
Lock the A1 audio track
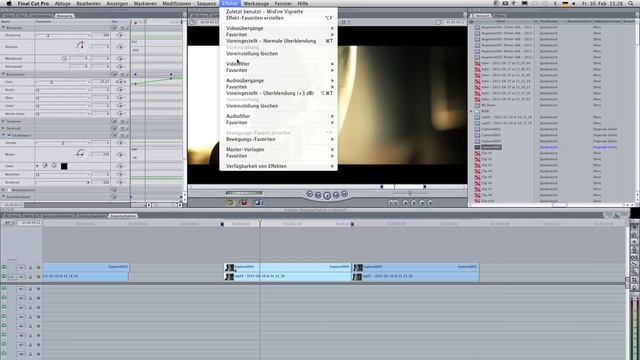point(30,289)
